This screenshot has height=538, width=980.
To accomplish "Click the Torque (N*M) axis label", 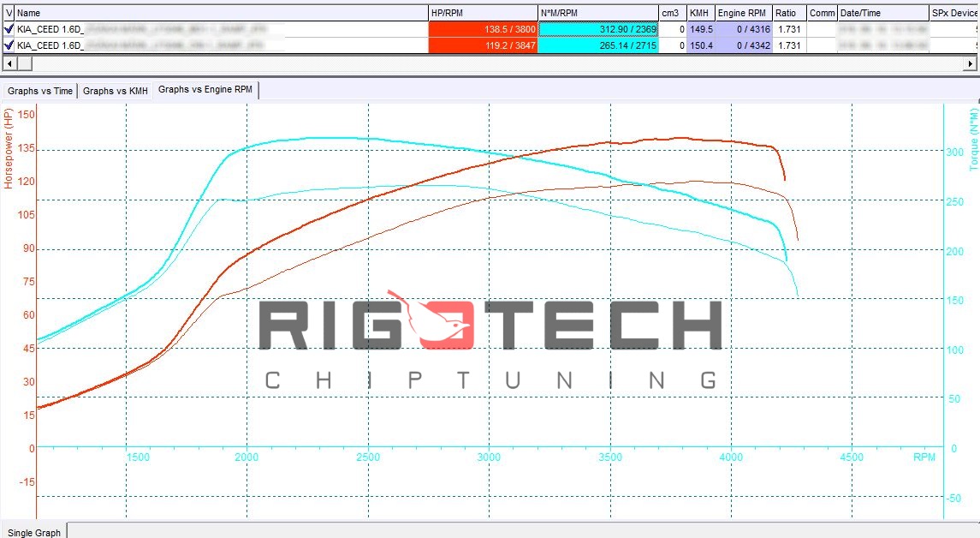I will click(x=973, y=140).
